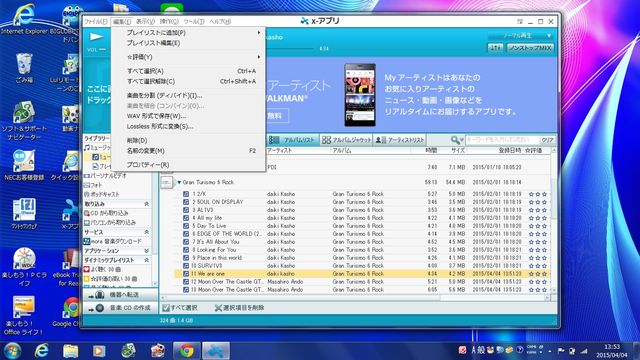
Task: Toggle the すべて選択 checkbox at bottom
Action: point(166,308)
